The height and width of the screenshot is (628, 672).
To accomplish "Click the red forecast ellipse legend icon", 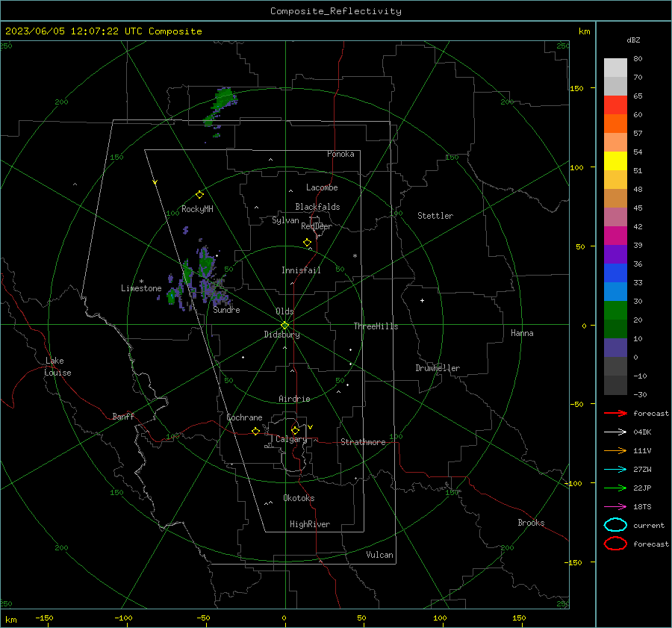I will pos(615,544).
